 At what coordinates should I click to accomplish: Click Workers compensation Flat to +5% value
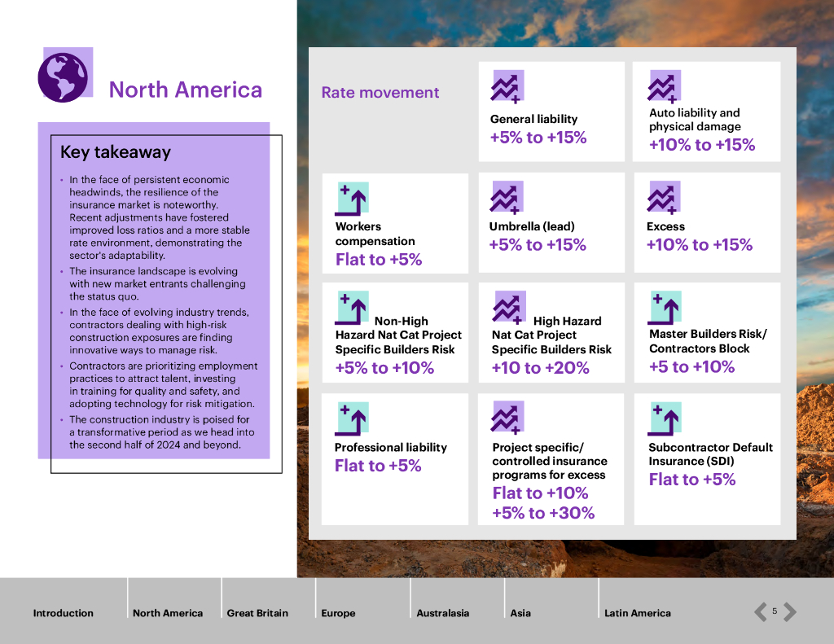[379, 260]
